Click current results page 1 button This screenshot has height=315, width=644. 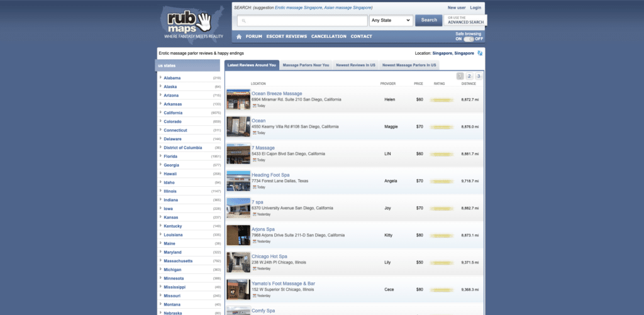460,76
